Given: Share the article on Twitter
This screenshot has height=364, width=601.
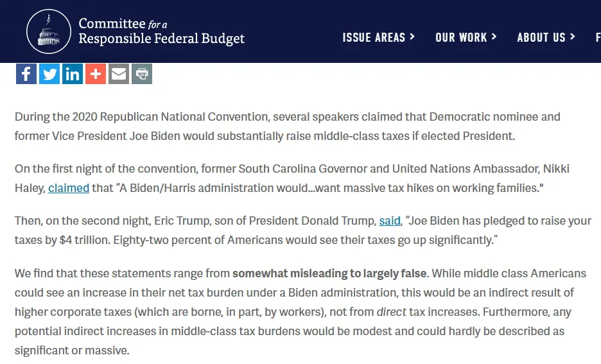Looking at the screenshot, I should tap(49, 74).
